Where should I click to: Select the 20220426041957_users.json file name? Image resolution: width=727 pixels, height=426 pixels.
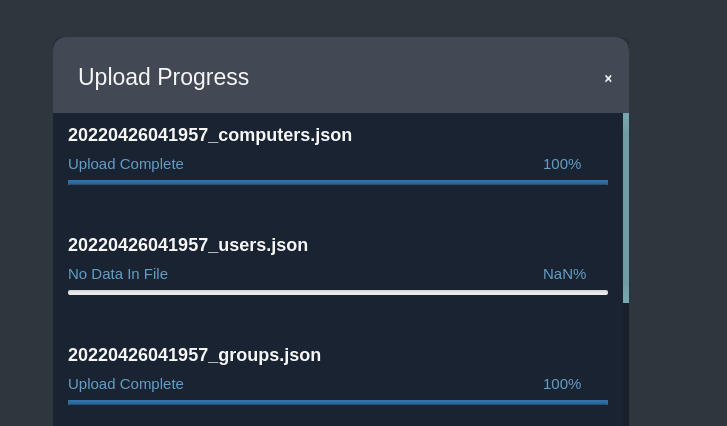tap(188, 245)
